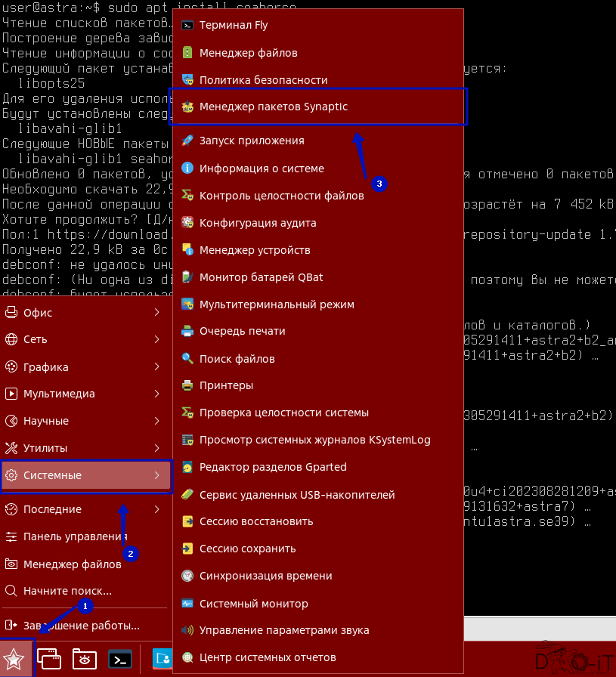Click the sound settings speaker icon
The image size is (616, 677).
click(x=187, y=630)
